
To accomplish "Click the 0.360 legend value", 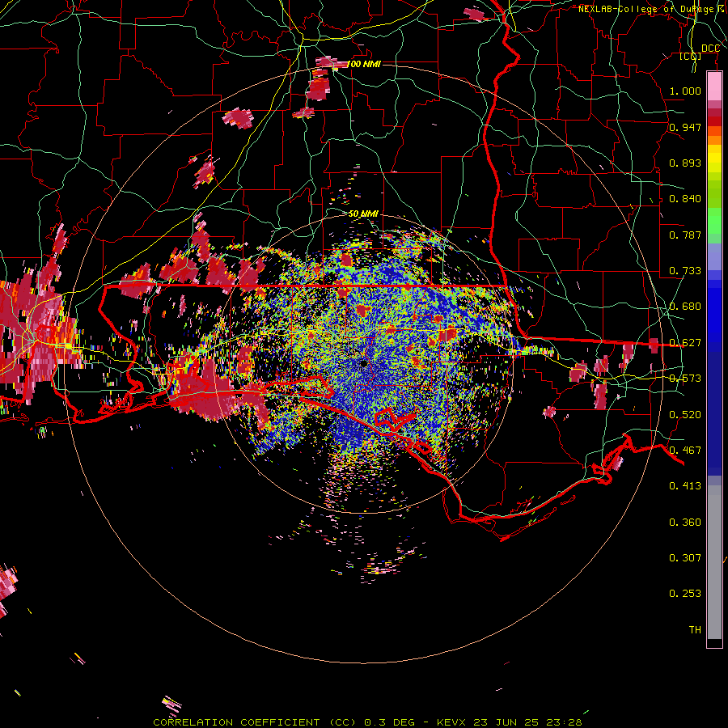I will [x=685, y=523].
